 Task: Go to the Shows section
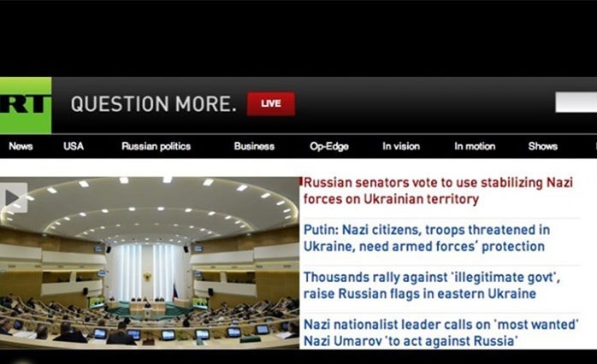[x=543, y=146]
